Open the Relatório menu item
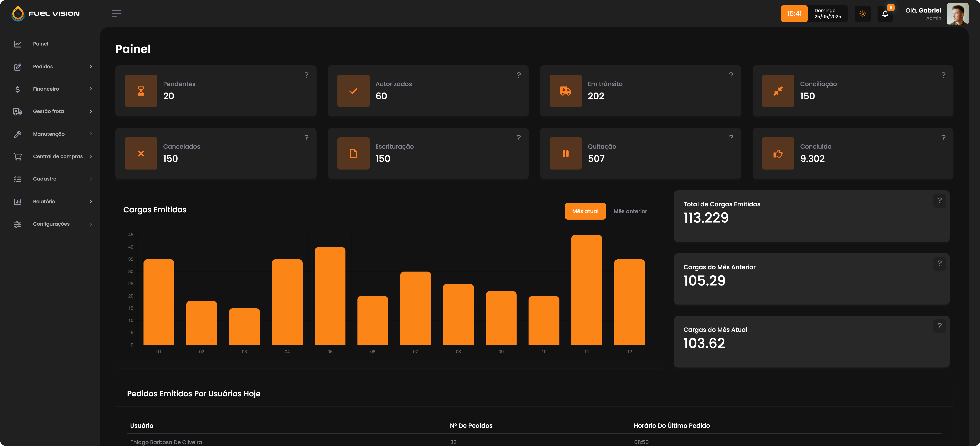This screenshot has height=446, width=980. [44, 202]
